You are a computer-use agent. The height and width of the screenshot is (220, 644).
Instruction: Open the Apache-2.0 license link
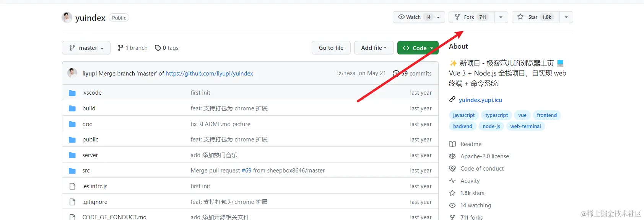485,156
